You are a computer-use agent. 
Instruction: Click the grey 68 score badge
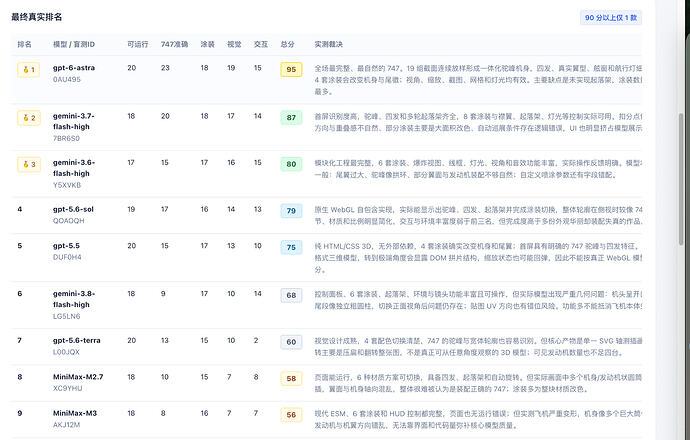point(291,295)
